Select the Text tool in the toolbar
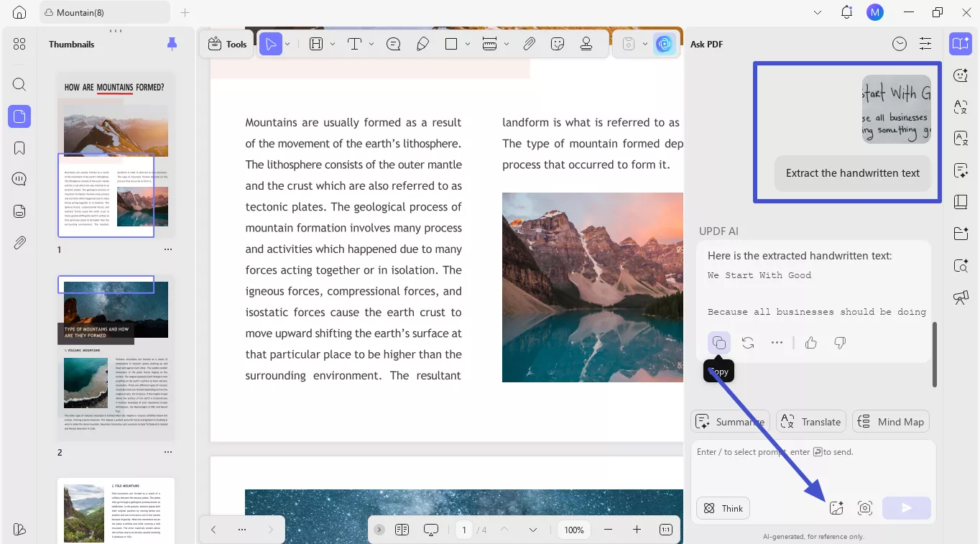 pyautogui.click(x=355, y=43)
